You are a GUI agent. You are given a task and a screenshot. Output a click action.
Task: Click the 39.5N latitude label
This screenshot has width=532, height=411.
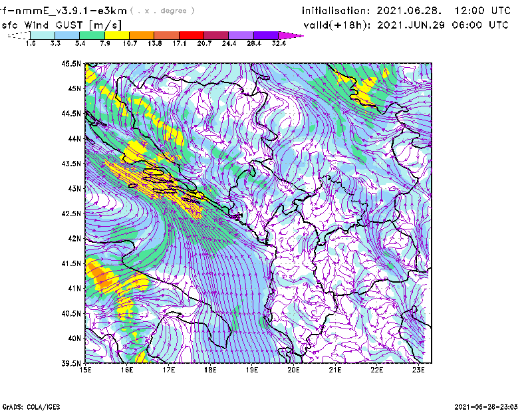point(71,363)
